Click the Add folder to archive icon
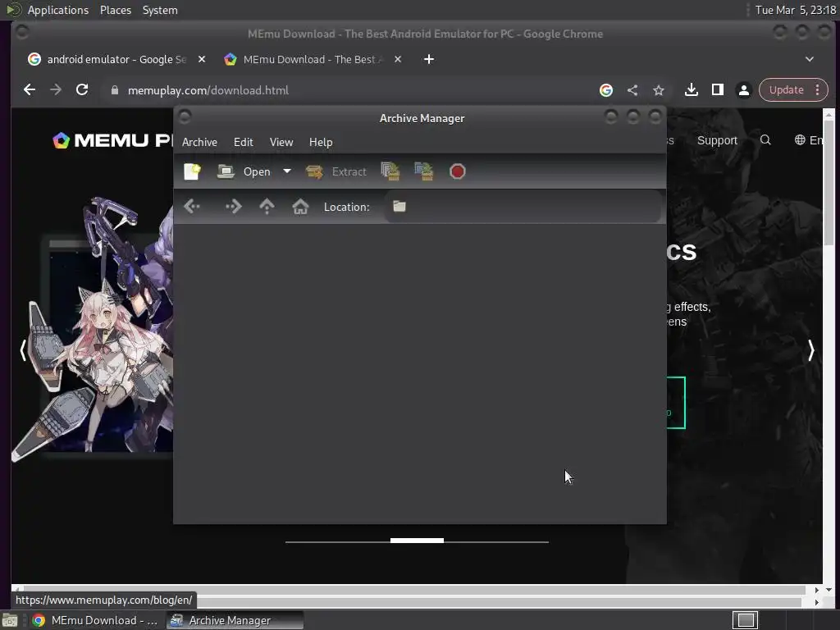Image resolution: width=840 pixels, height=630 pixels. (x=424, y=171)
